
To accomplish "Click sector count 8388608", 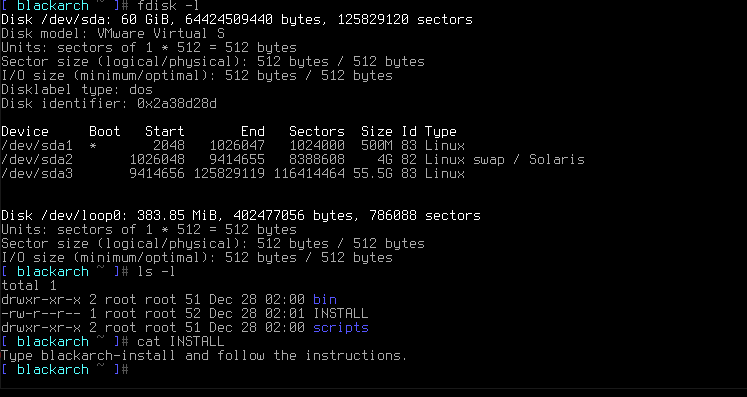I will pos(317,160).
